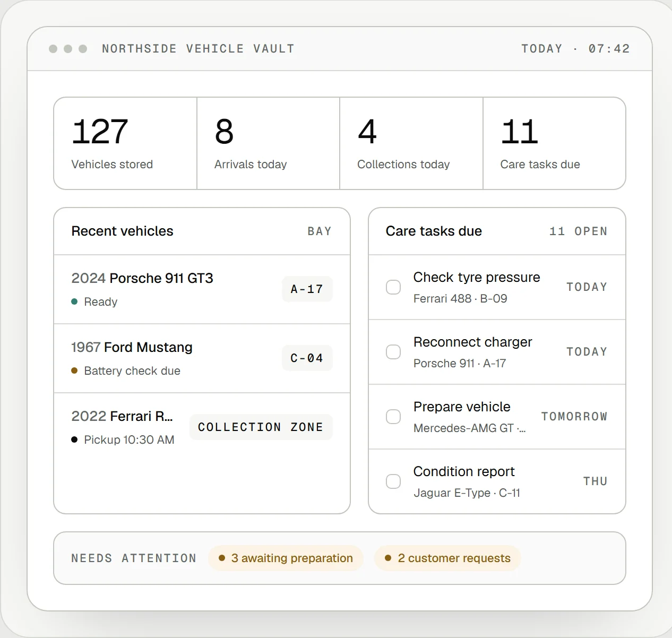Click the C-04 bay badge
Image resolution: width=672 pixels, height=638 pixels.
307,358
